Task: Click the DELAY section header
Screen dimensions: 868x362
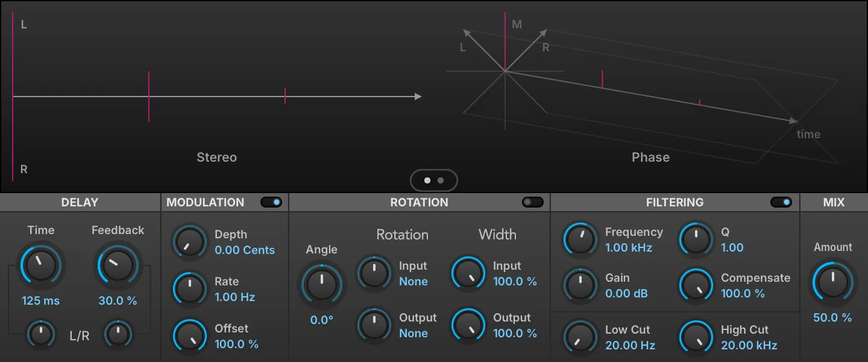Action: pos(80,202)
